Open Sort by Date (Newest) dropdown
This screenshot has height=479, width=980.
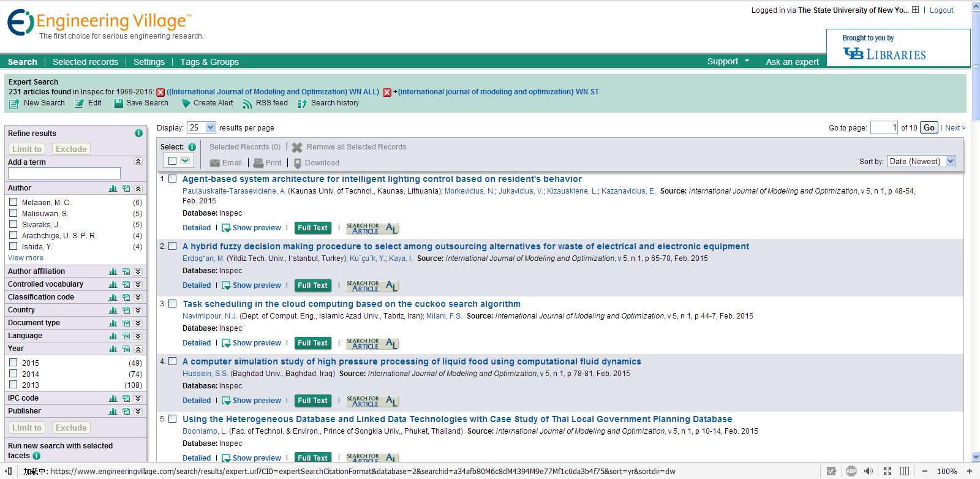[922, 161]
